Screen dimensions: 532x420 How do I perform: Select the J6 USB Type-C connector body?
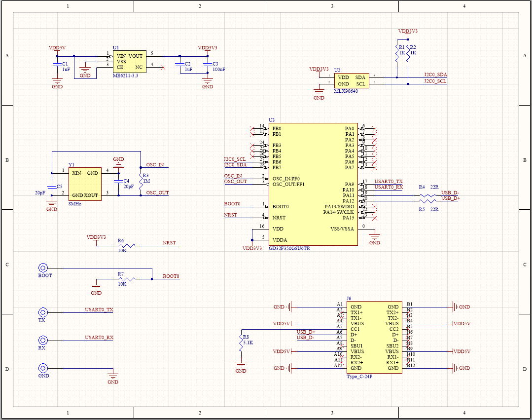point(374,337)
